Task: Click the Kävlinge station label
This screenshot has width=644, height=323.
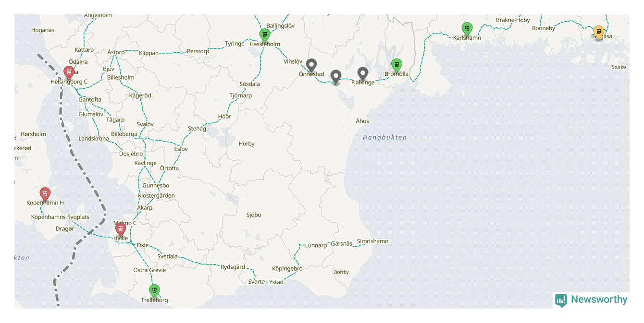Action: click(x=145, y=163)
